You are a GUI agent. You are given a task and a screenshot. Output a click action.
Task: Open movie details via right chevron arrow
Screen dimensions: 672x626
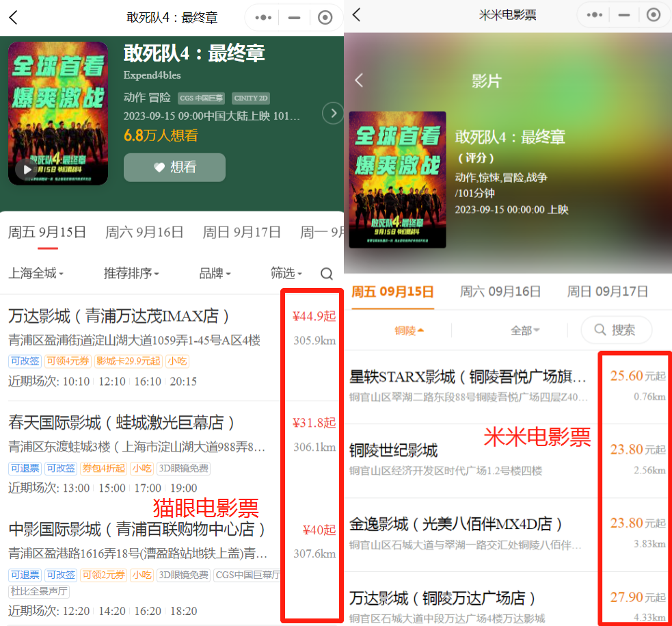tap(333, 113)
